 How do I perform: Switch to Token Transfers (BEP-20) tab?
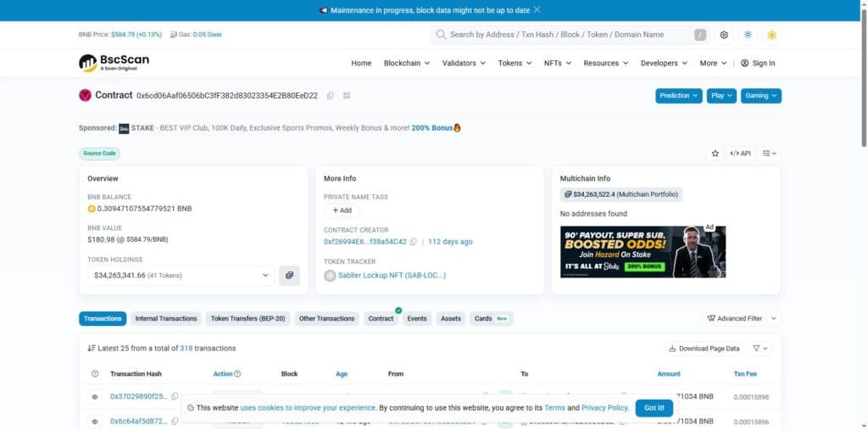point(248,318)
